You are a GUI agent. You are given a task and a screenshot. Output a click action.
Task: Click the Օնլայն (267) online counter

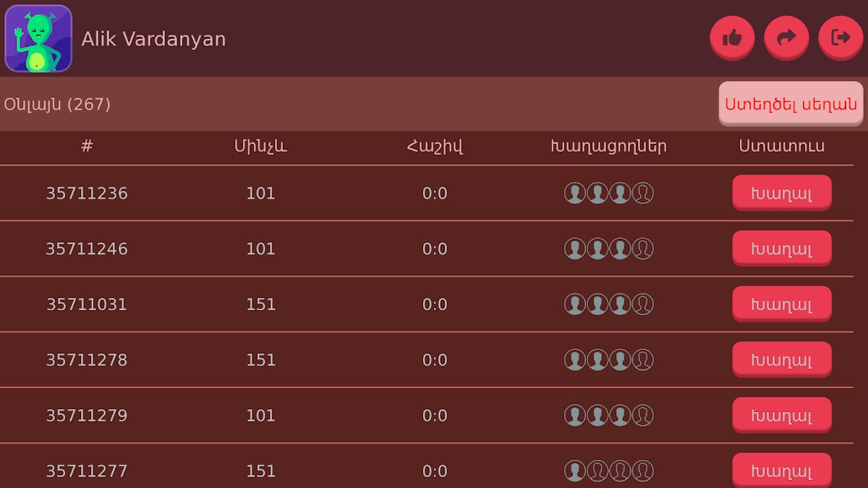pyautogui.click(x=57, y=105)
